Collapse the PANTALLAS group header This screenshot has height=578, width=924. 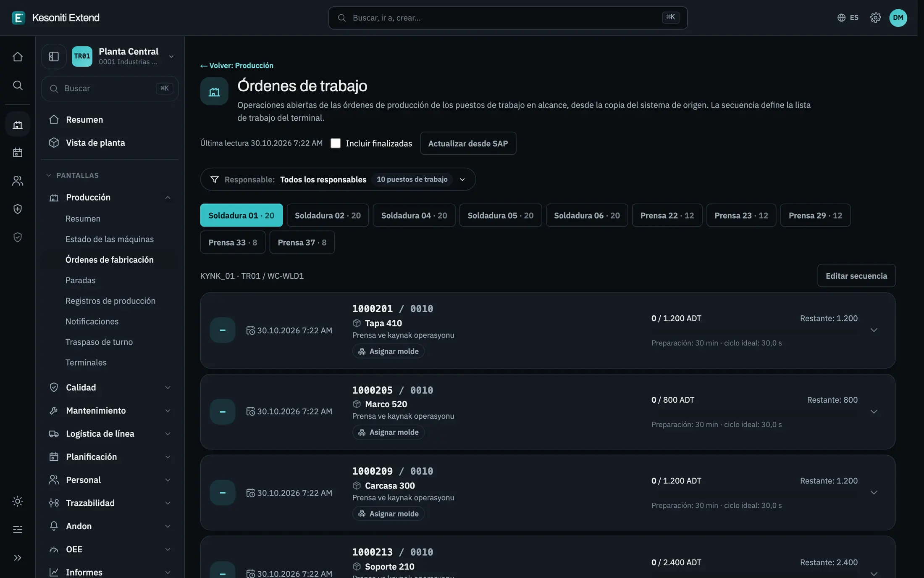73,175
